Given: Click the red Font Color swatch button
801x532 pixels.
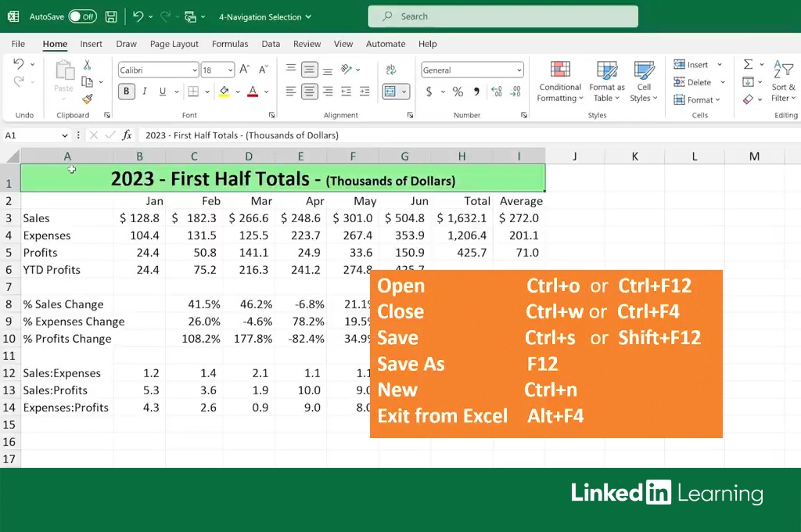Looking at the screenshot, I should click(252, 92).
